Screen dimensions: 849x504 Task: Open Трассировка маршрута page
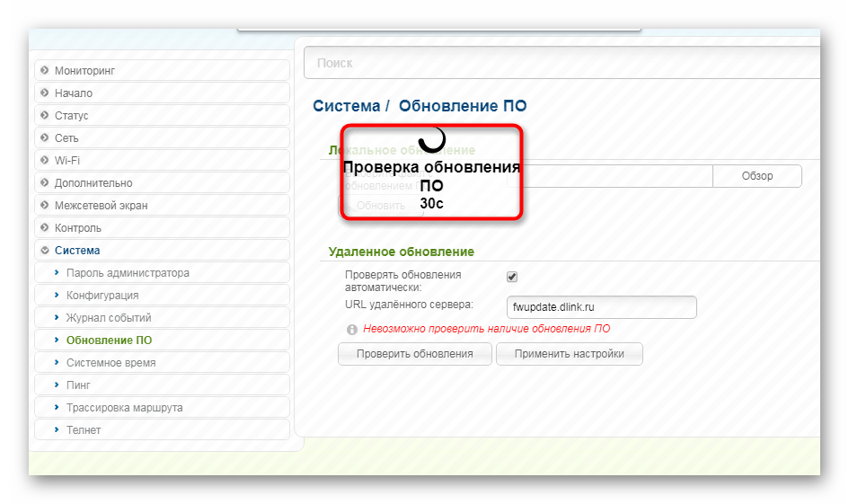pyautogui.click(x=162, y=407)
